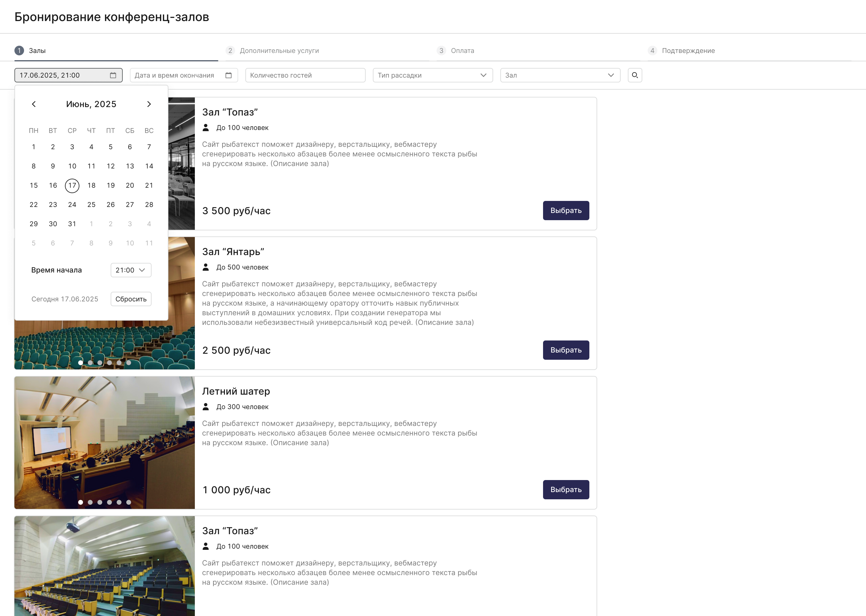
Task: Go to previous month in calendar
Action: tap(34, 104)
